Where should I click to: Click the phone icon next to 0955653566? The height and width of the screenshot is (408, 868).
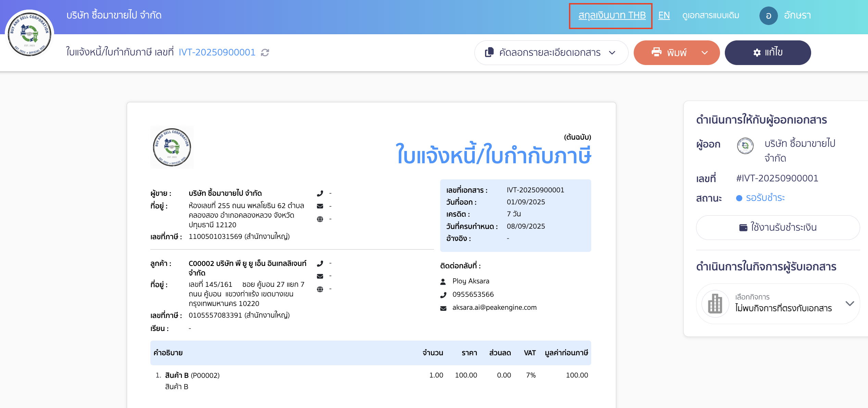tap(444, 294)
